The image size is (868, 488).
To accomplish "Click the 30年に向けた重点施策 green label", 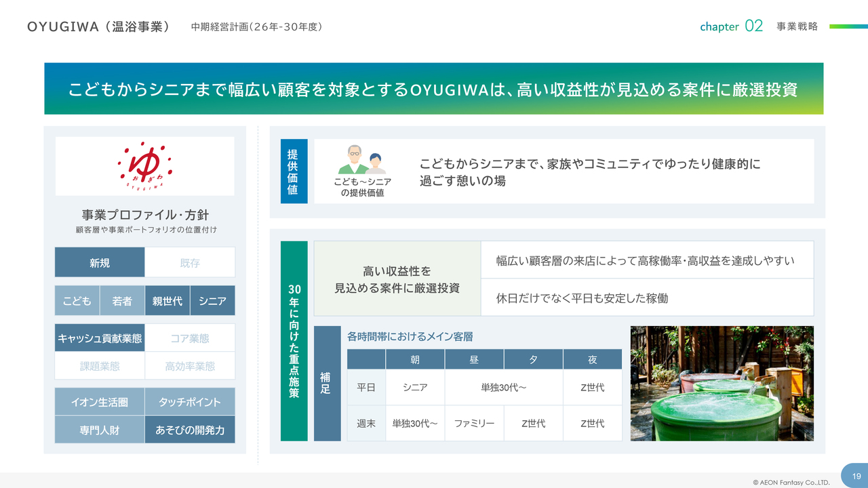I will [x=294, y=341].
